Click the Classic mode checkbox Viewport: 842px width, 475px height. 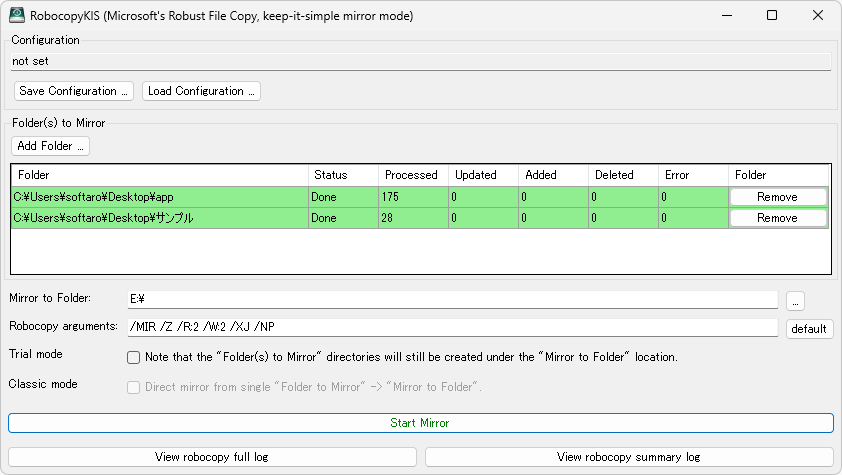133,387
